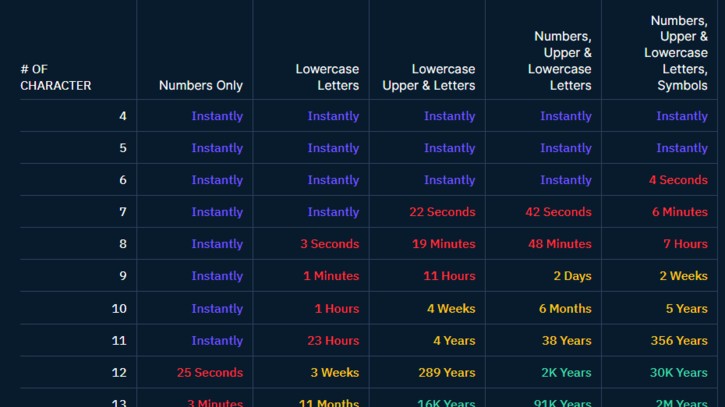Select the '7 Hours' cell
Screen dimensions: 725x407
pos(684,244)
